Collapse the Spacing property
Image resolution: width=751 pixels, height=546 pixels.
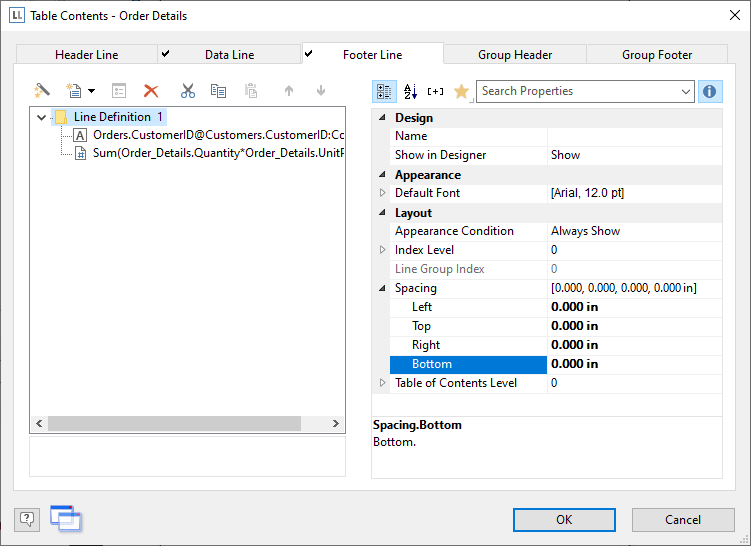(382, 288)
